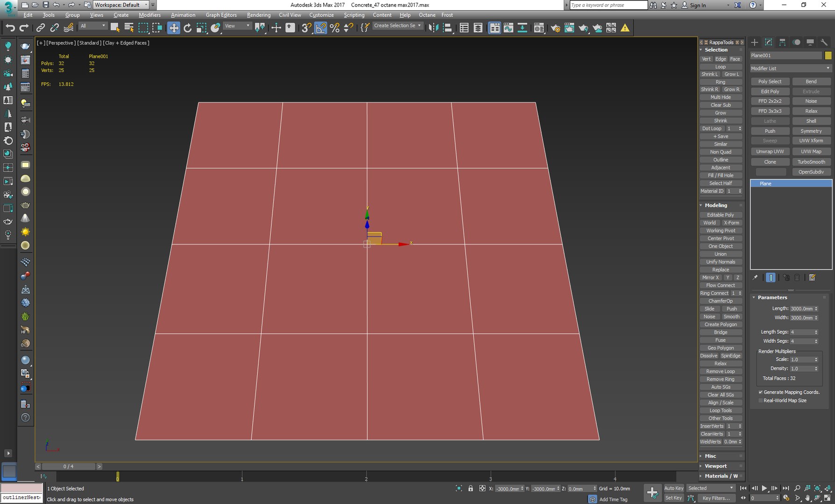Open the key mode Selected dropdown
Screen dimensions: 835x504
711,488
